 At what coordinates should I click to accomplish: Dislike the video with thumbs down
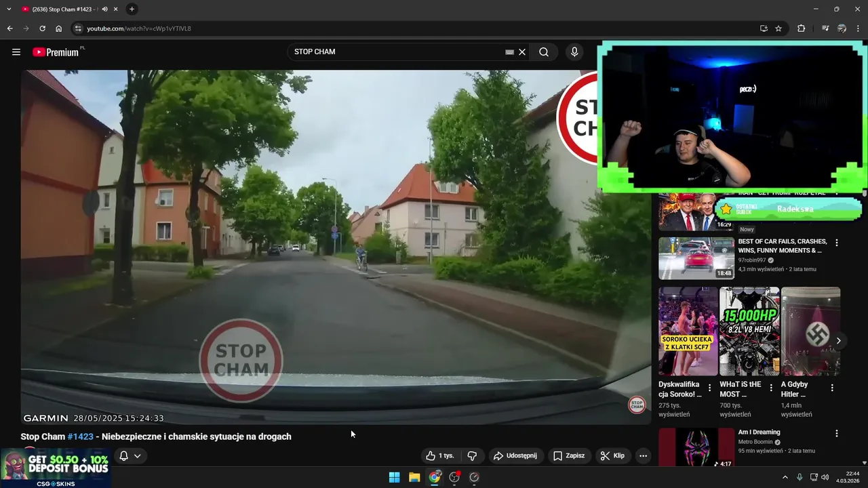(x=473, y=455)
